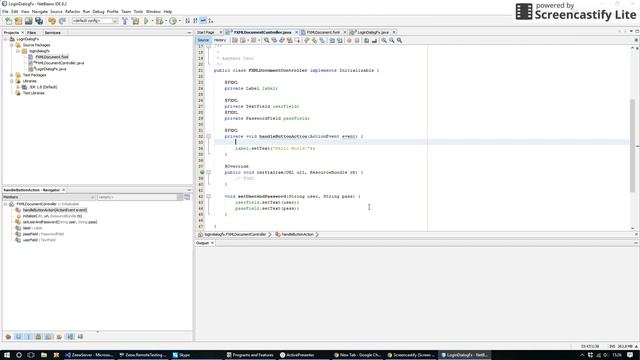
Task: Open the LoginDialogFx.java editor tab
Action: [x=373, y=32]
